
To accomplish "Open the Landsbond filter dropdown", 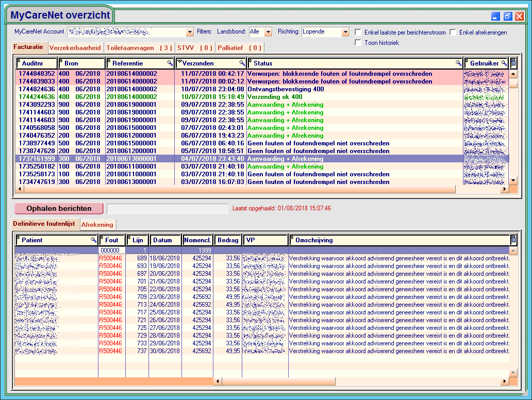I will pos(268,32).
